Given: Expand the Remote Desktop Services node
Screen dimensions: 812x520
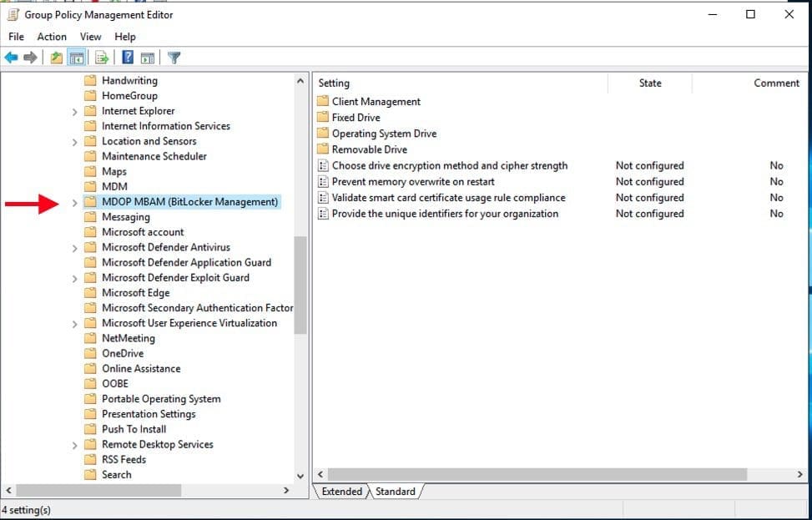Looking at the screenshot, I should pos(74,445).
